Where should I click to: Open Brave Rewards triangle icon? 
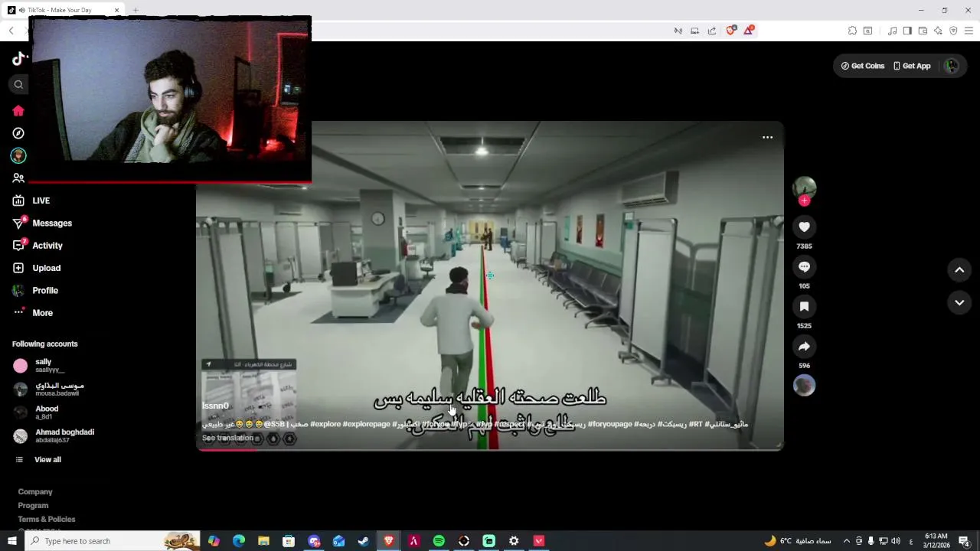(749, 31)
